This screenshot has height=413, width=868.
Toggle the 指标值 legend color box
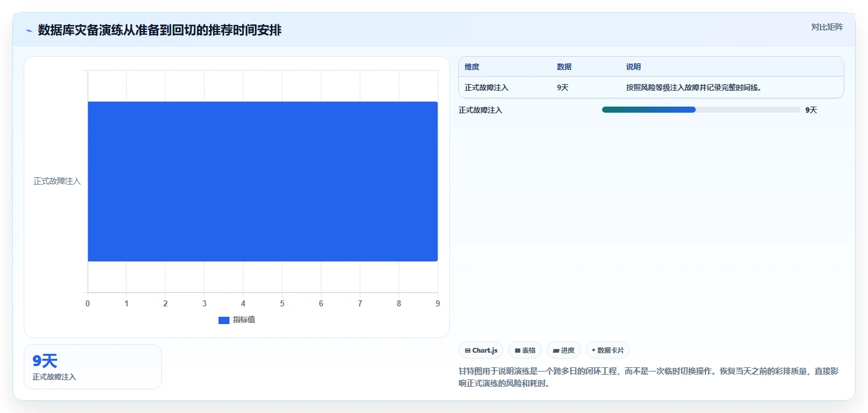tap(224, 320)
